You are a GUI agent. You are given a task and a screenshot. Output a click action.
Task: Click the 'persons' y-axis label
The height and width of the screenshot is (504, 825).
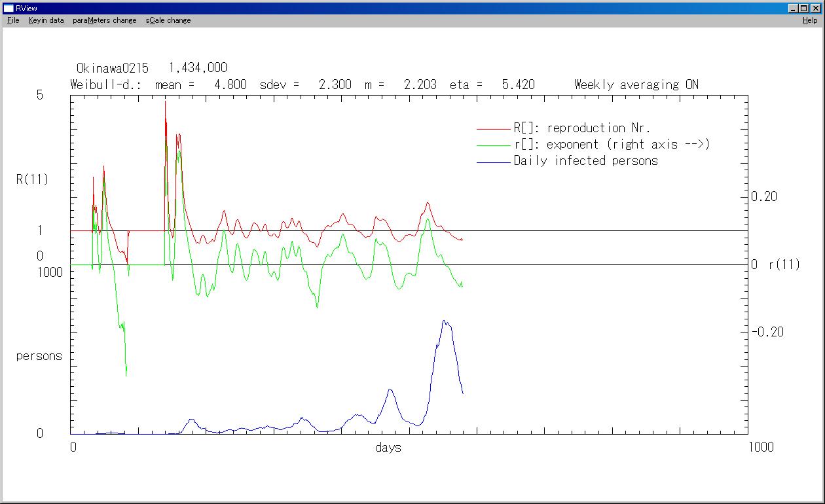point(39,356)
